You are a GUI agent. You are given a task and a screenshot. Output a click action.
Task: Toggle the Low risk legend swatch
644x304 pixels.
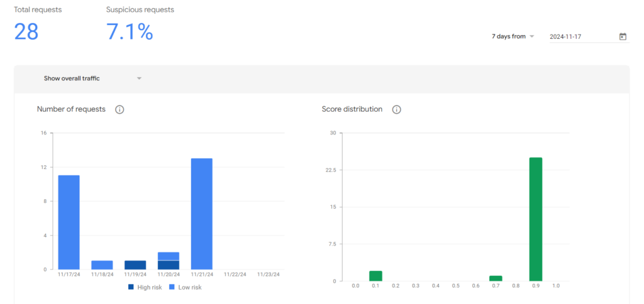point(171,287)
